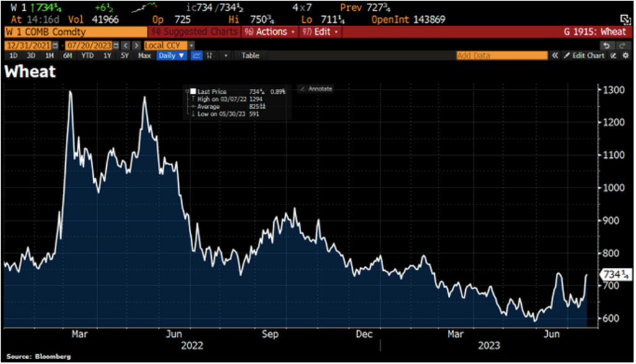The image size is (636, 364).
Task: Open Suggested Charts
Action: [194, 32]
